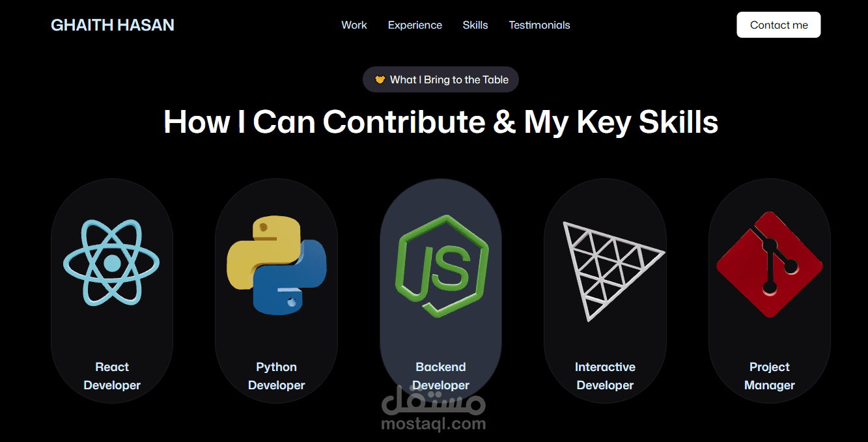Image resolution: width=868 pixels, height=442 pixels.
Task: Click the Node.js hexagon logo icon
Action: pyautogui.click(x=441, y=266)
